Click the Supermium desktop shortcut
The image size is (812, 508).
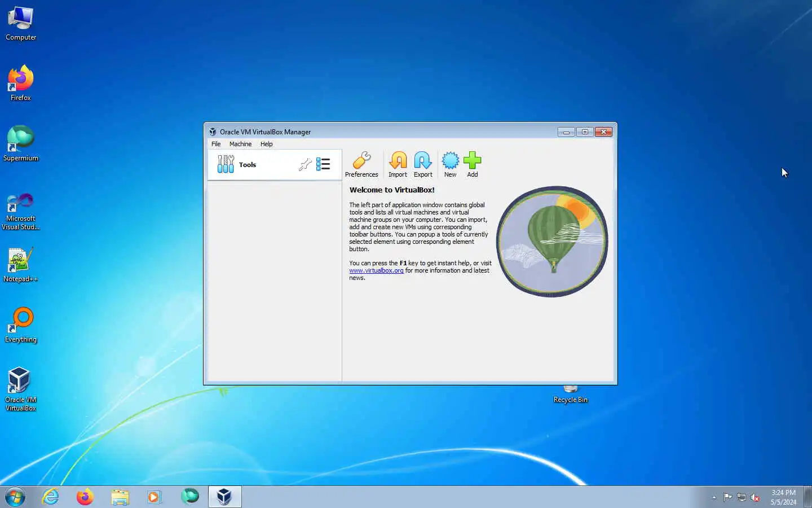pyautogui.click(x=21, y=144)
